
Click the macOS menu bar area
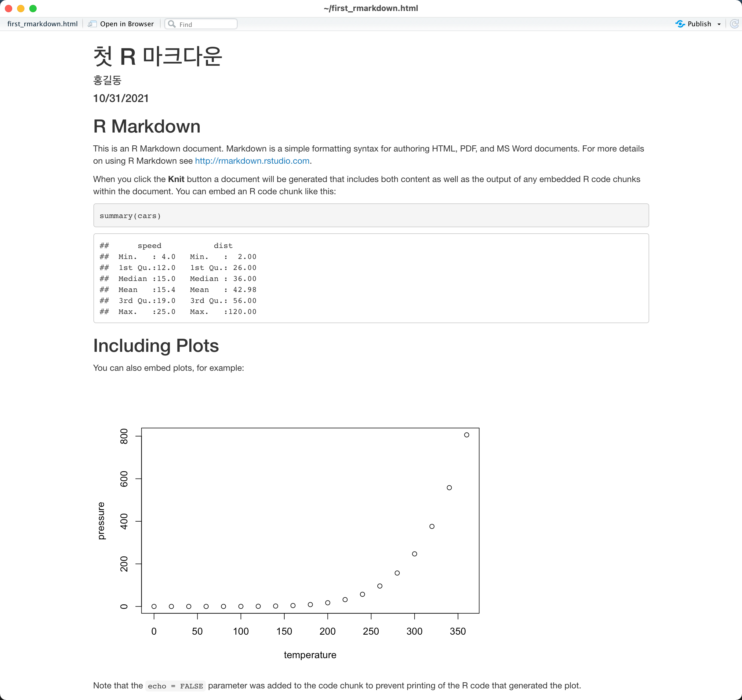(x=371, y=9)
